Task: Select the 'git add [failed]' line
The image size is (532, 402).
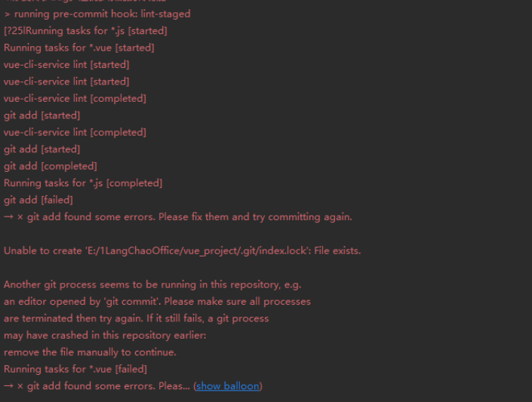Action: tap(38, 200)
